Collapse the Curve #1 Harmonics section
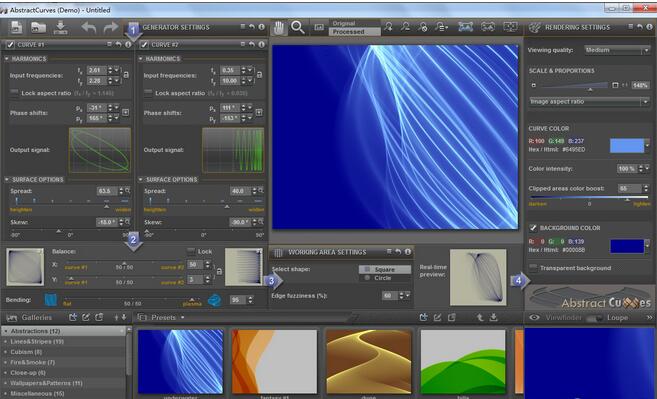The image size is (657, 399). pos(7,59)
